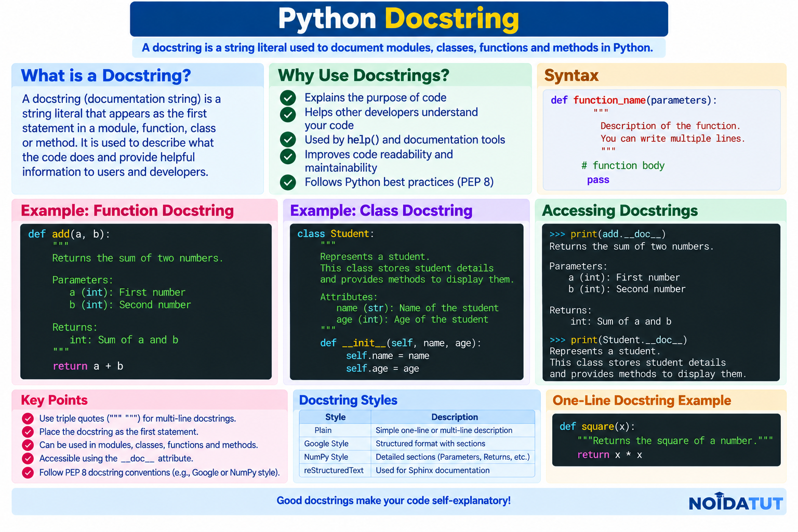This screenshot has height=532, width=798.
Task: Click the checkmark beside 'Improves code readability'
Action: point(288,156)
